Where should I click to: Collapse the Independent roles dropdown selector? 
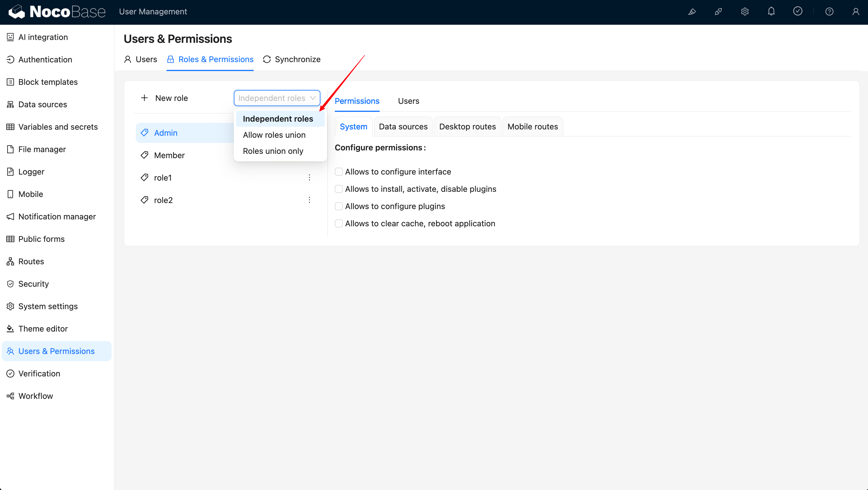tap(277, 98)
